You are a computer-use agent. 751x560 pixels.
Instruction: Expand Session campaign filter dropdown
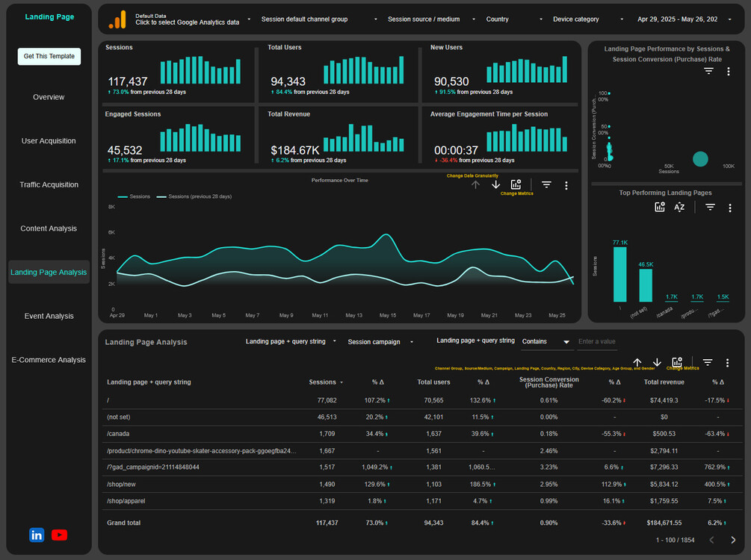tap(380, 342)
